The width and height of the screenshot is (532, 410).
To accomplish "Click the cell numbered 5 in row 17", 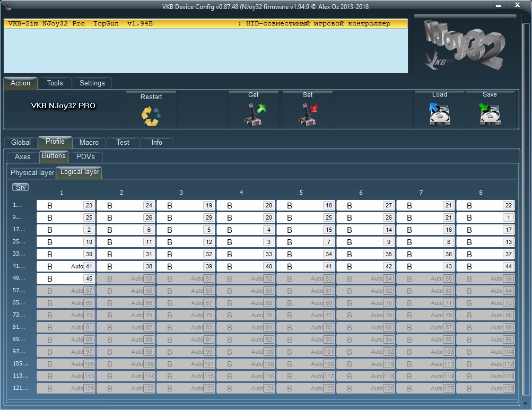I will (x=186, y=230).
